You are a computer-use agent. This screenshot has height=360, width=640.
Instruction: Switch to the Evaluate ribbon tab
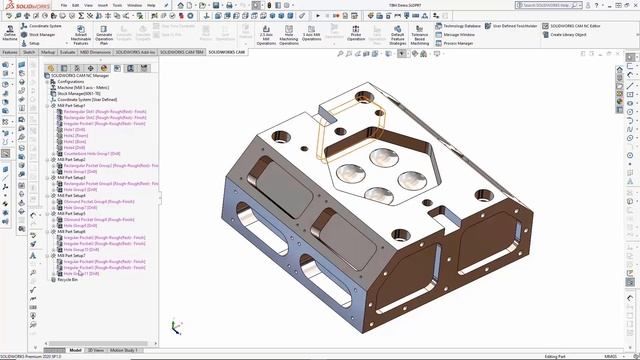tap(67, 52)
